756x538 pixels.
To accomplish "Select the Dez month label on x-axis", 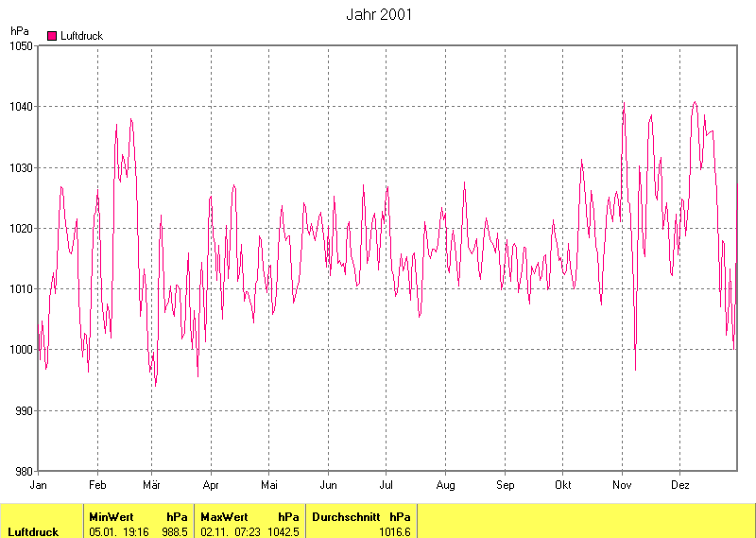I will point(680,485).
